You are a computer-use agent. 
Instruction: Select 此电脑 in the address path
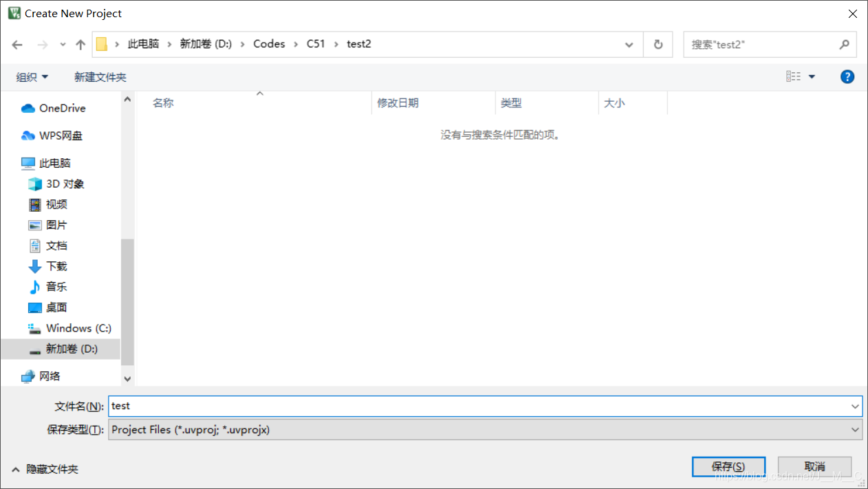[x=143, y=44]
